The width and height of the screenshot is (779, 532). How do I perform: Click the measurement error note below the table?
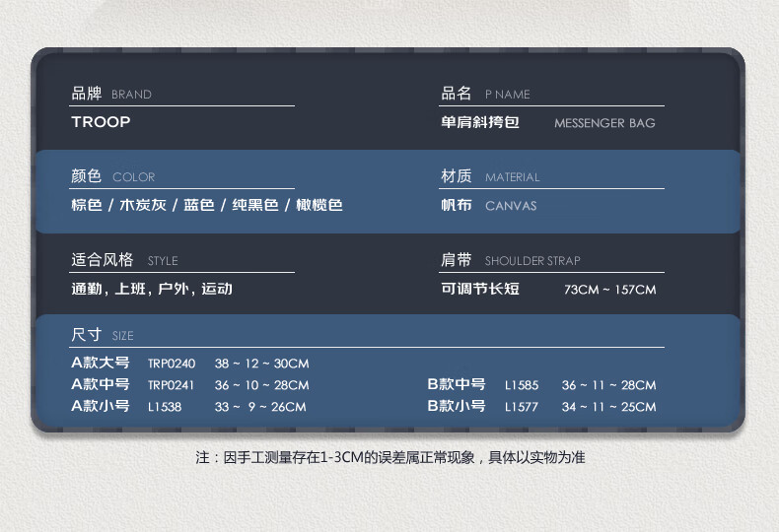pos(390,457)
